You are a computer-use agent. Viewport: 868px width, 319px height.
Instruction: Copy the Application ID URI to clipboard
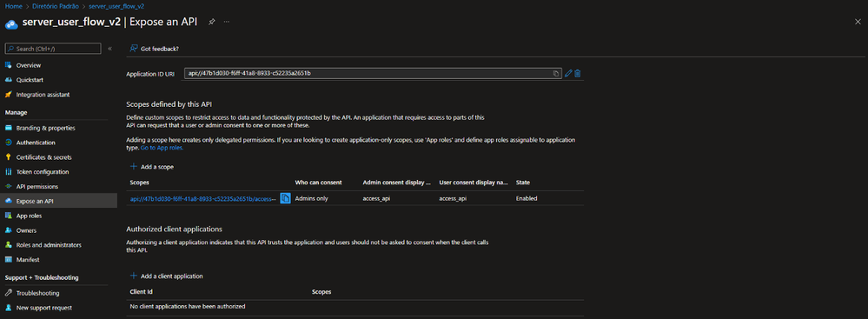click(556, 74)
